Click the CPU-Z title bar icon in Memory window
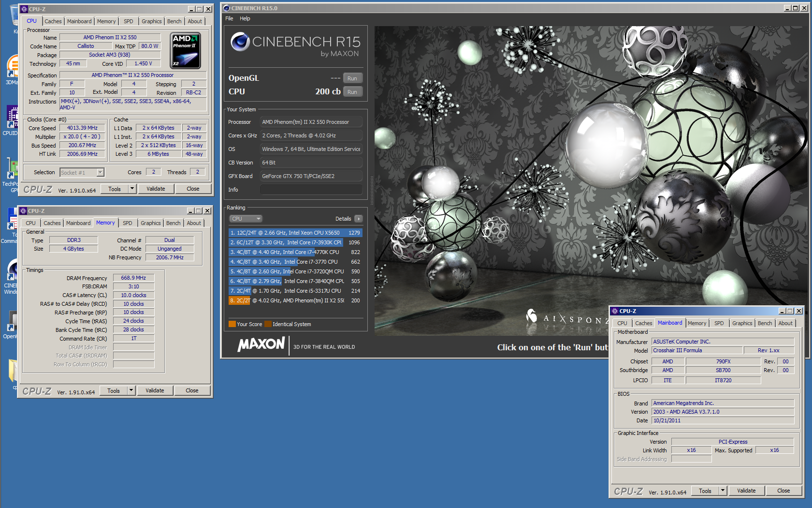Image resolution: width=812 pixels, height=508 pixels. [23, 211]
